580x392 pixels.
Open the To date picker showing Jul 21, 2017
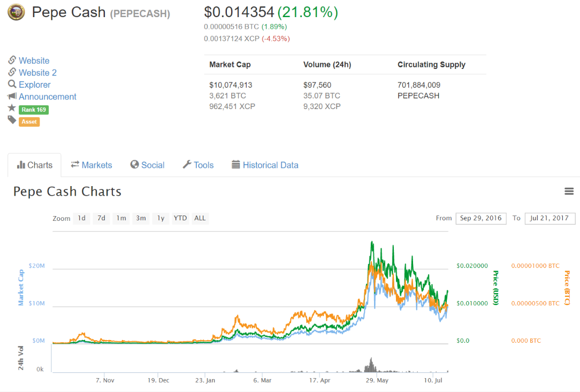[x=550, y=218]
